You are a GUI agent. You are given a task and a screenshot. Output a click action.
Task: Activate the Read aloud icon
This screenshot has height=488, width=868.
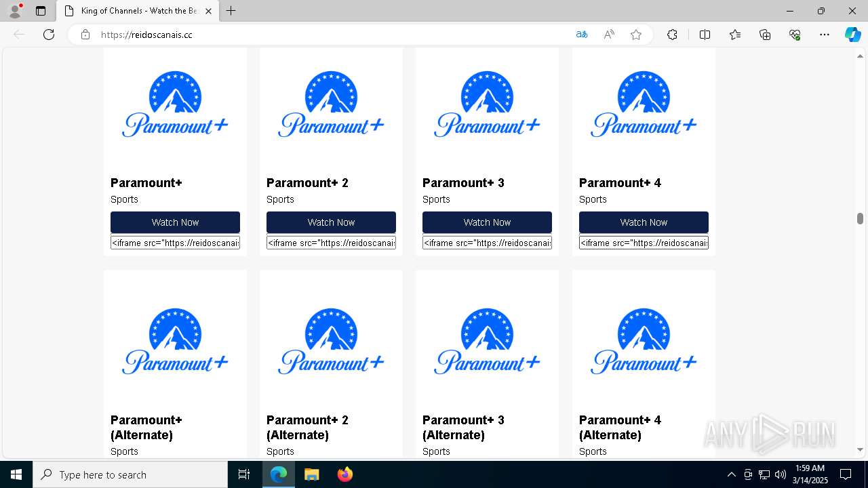[x=609, y=35]
